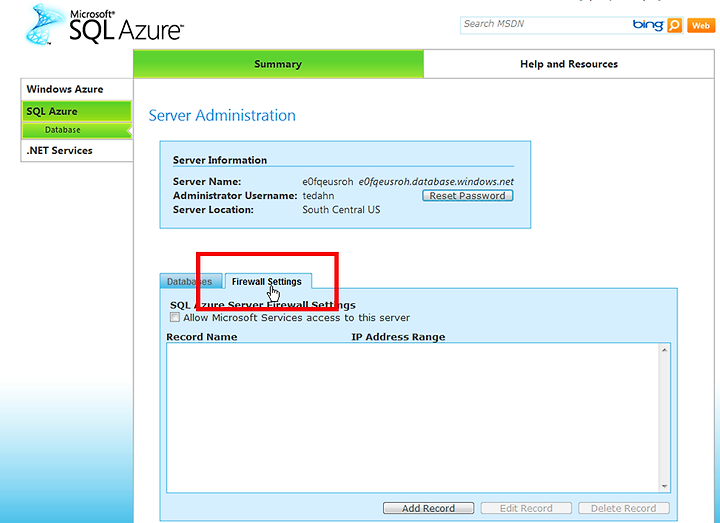Click the Reset Password button
Viewport: 720px width, 523px height.
467,196
